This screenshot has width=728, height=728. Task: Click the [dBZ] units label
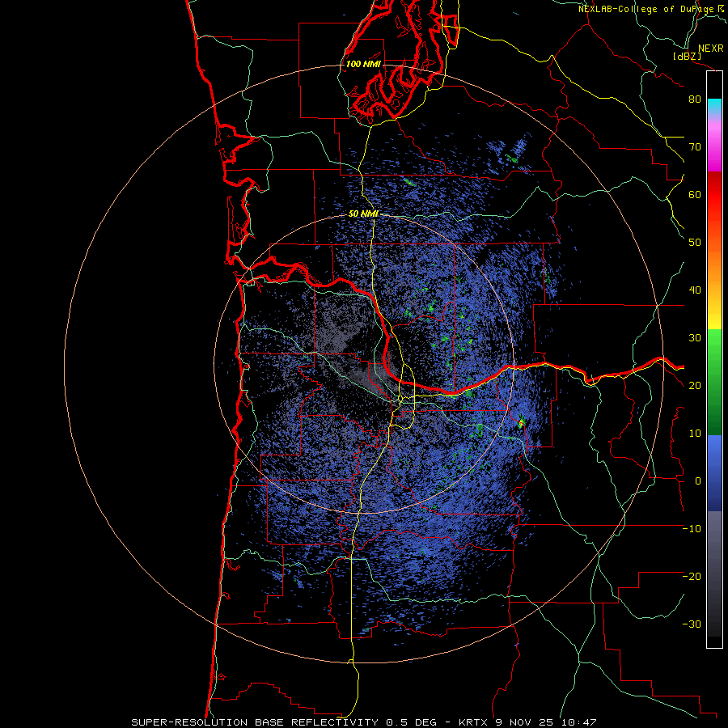click(x=687, y=56)
